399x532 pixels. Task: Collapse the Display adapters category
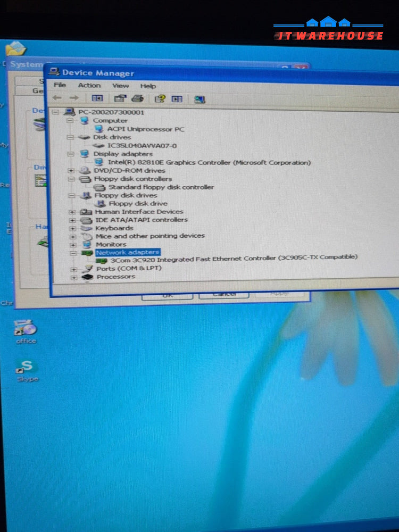pos(71,154)
